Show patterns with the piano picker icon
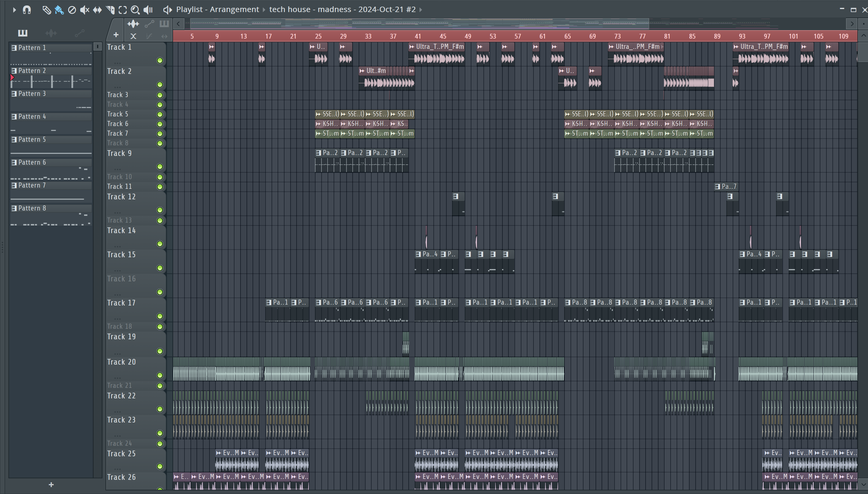The image size is (868, 494). (23, 33)
